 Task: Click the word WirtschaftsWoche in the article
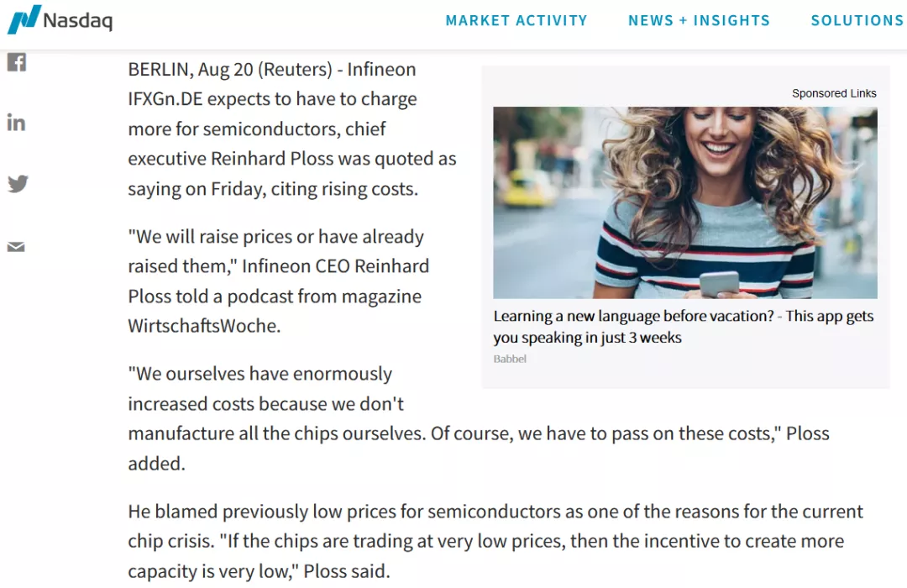203,326
